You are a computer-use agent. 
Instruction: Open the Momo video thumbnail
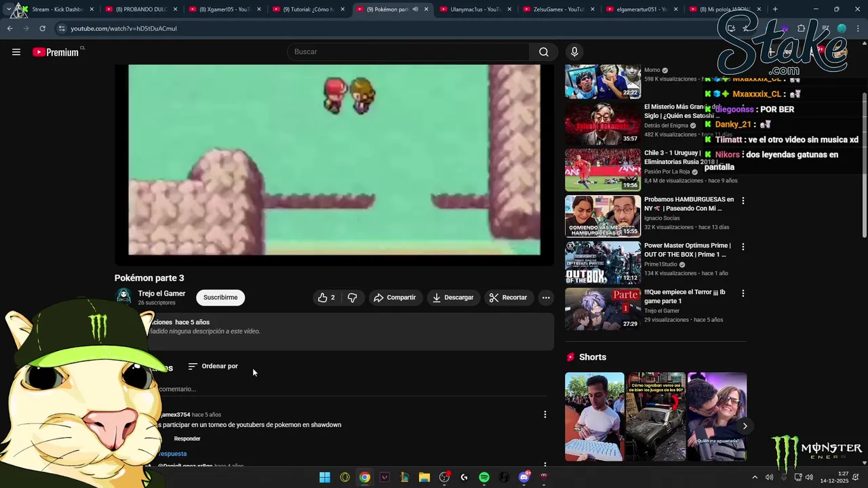click(603, 81)
